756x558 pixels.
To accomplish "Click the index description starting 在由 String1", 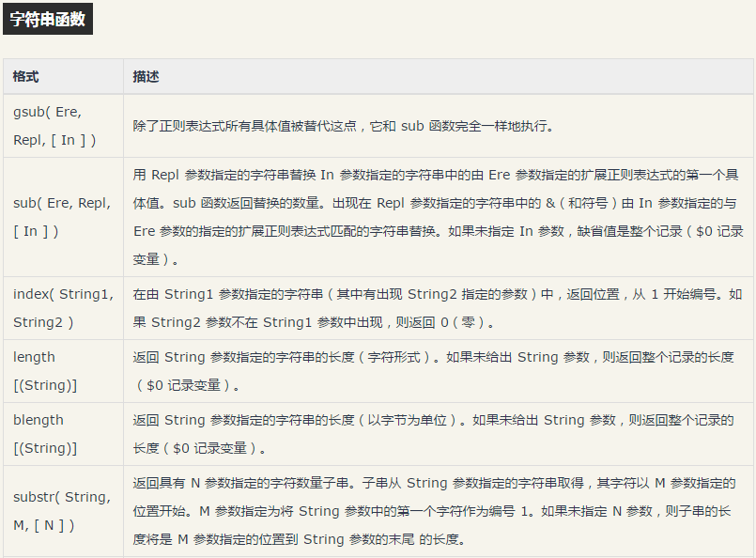I will (x=439, y=308).
